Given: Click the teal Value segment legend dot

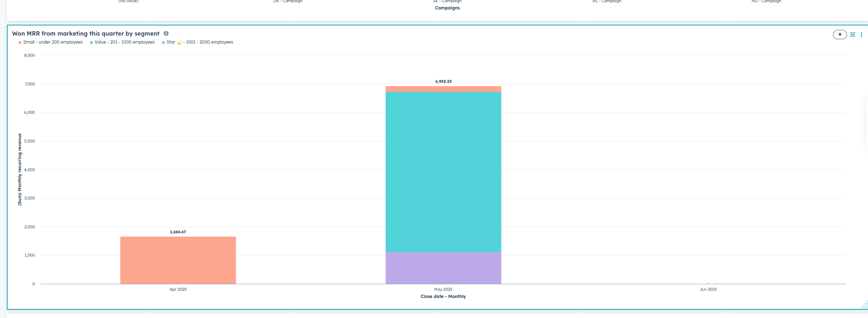Looking at the screenshot, I should click(x=92, y=43).
